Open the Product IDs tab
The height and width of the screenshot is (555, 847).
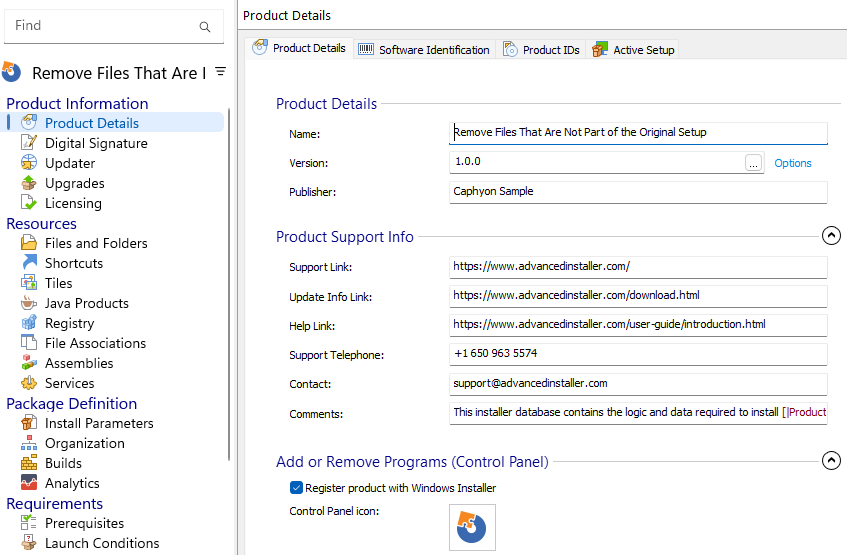point(541,50)
